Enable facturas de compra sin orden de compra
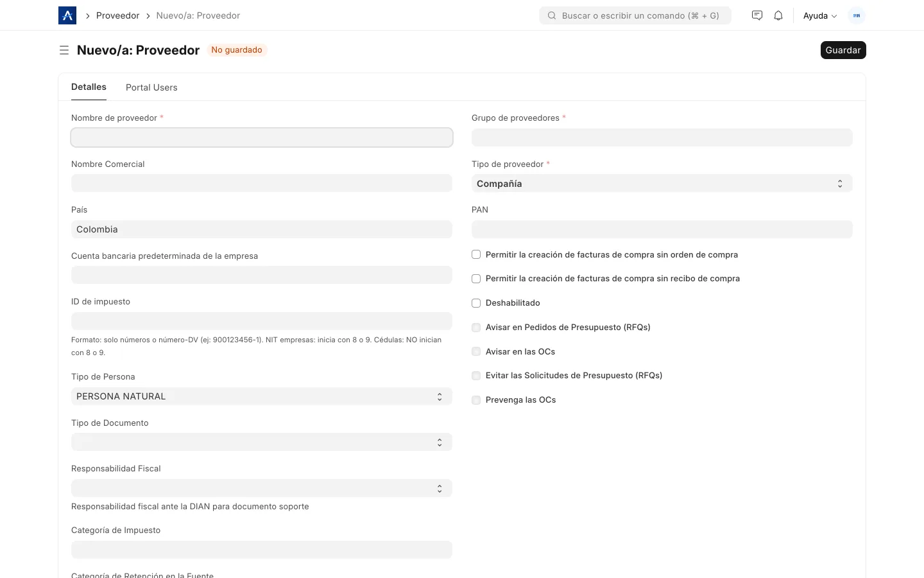 476,254
